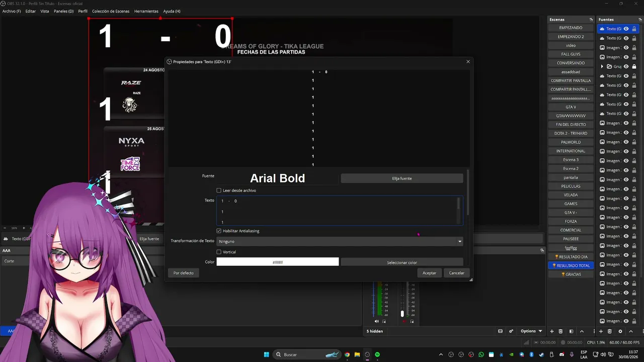Undock the Escenas panel
This screenshot has width=644, height=362.
point(591,20)
